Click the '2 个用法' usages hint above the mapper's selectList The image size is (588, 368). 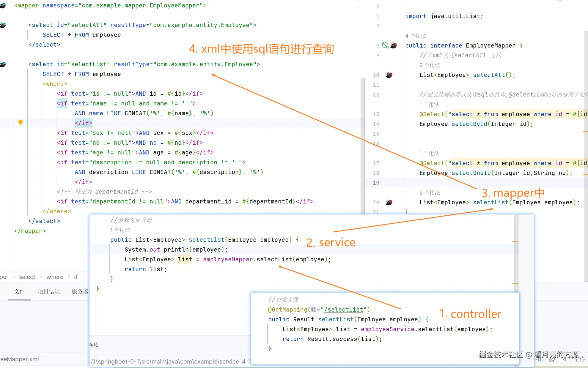[x=430, y=192]
